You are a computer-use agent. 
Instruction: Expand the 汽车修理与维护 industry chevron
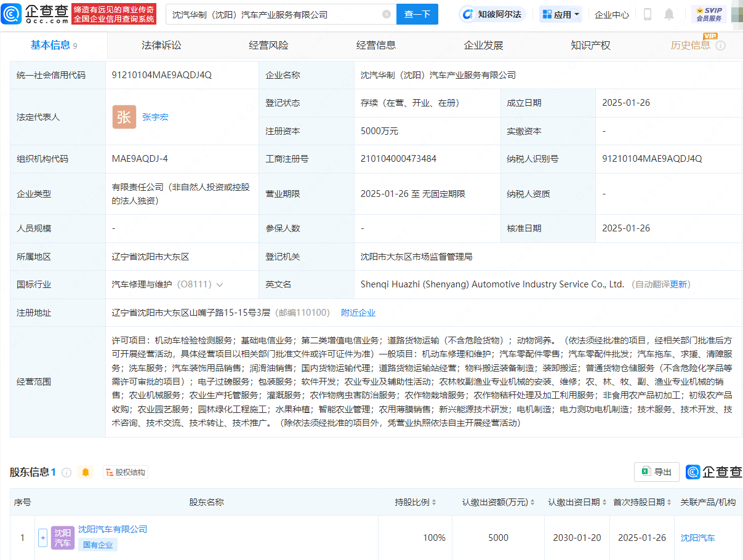pyautogui.click(x=220, y=285)
